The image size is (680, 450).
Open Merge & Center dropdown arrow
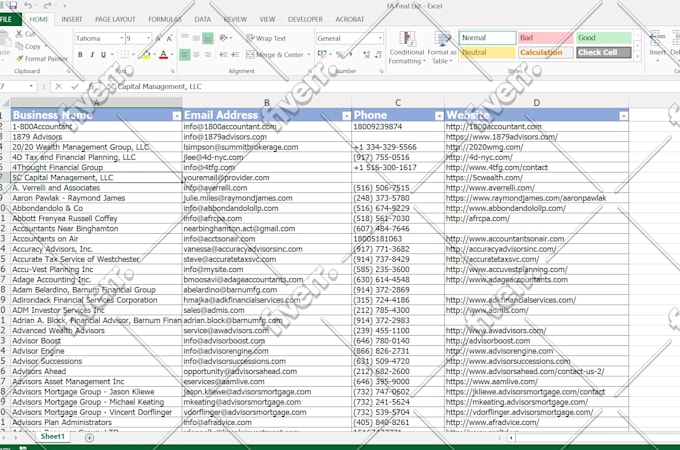tap(309, 55)
